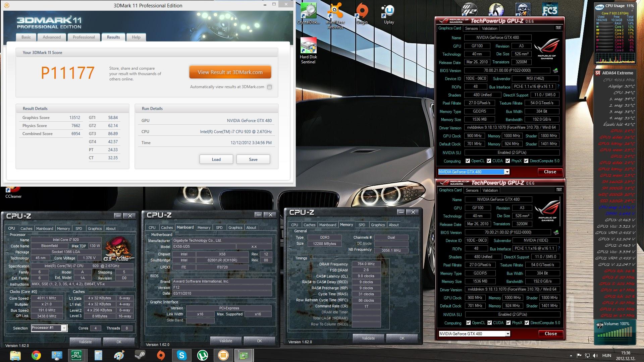Viewport: 644px width, 362px height.
Task: Click View Result at 3DMark.com button
Action: pos(230,72)
